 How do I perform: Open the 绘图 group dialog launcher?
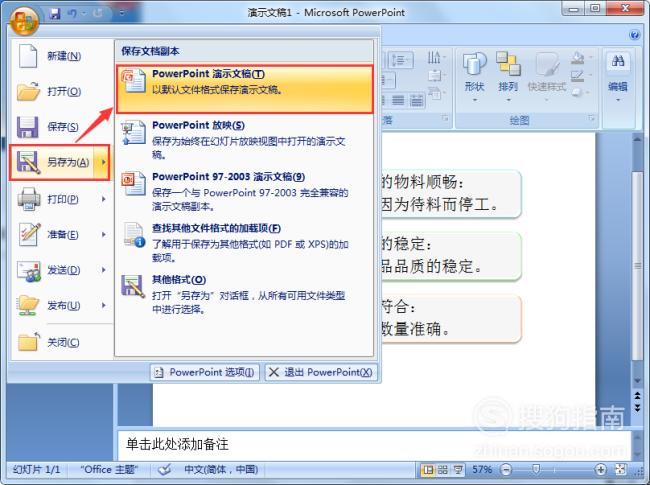click(592, 119)
